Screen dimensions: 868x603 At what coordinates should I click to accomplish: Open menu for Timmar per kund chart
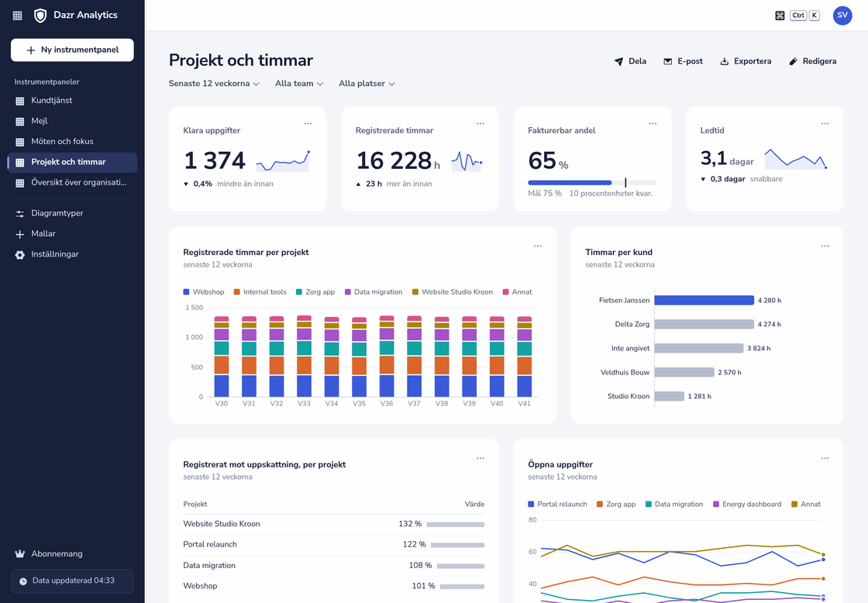click(825, 246)
